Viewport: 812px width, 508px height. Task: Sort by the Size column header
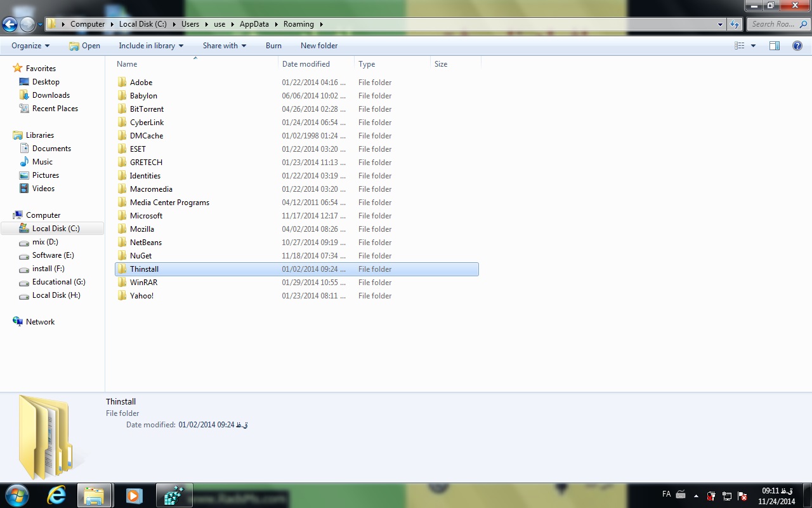pyautogui.click(x=455, y=64)
